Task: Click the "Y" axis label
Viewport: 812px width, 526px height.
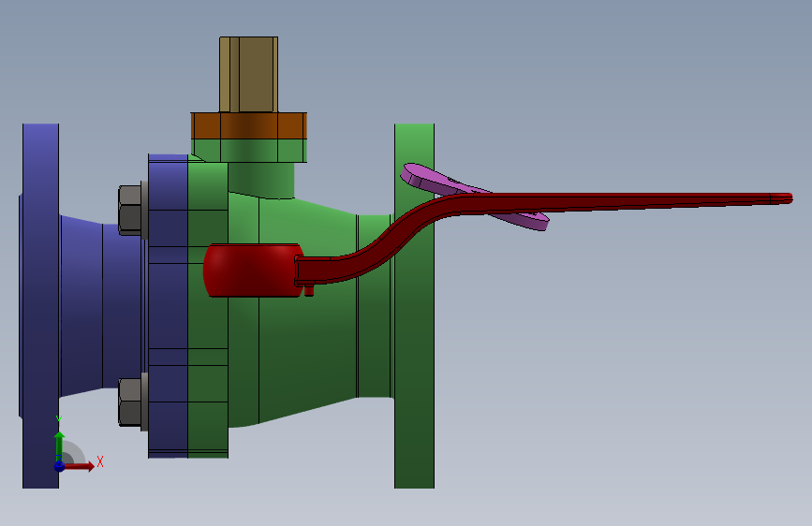Action: 59,420
